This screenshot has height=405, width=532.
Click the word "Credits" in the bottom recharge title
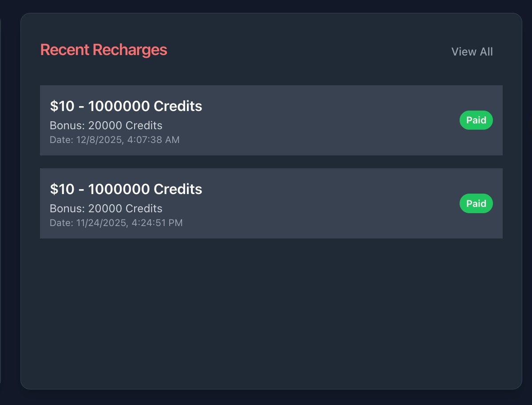click(178, 189)
